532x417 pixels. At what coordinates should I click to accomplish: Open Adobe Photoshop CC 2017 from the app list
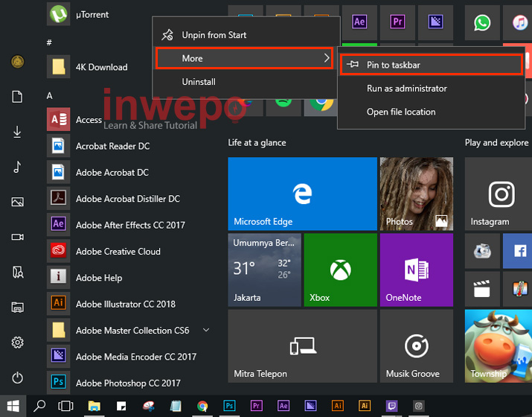point(127,383)
